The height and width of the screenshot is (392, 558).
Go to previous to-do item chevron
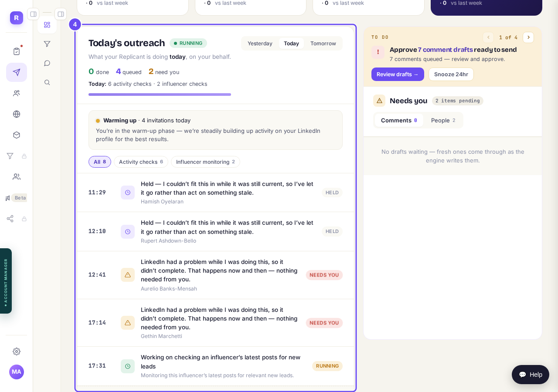[x=488, y=37]
